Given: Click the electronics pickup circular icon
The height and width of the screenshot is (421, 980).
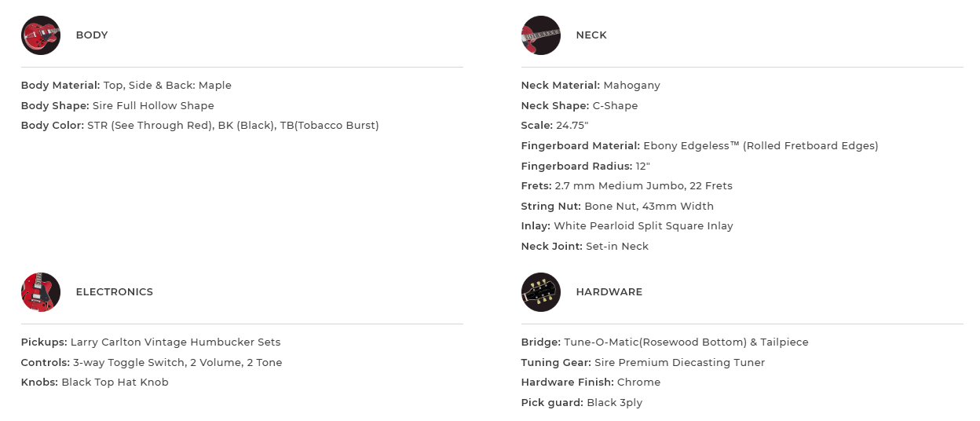Looking at the screenshot, I should [x=41, y=292].
